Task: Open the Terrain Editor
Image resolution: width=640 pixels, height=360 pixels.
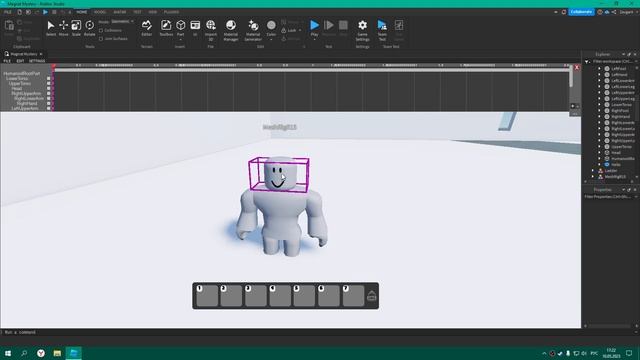Action: point(147,28)
